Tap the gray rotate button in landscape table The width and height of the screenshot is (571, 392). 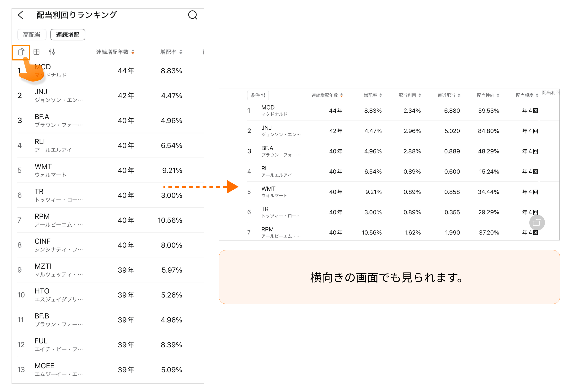537,223
